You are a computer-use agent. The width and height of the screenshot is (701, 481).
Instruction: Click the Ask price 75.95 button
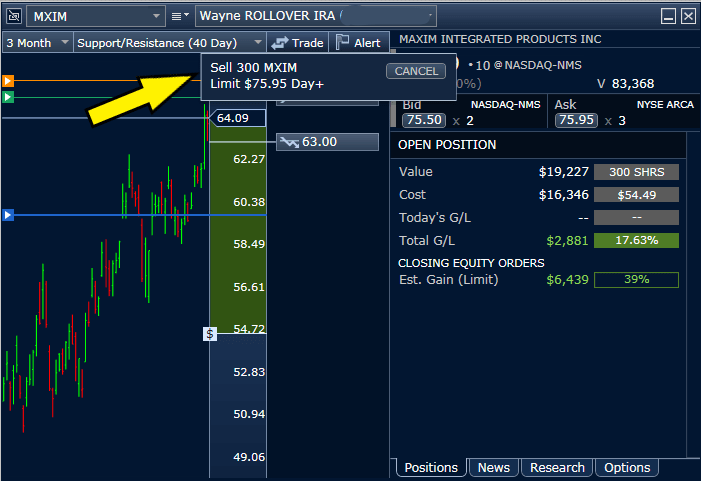click(x=577, y=120)
